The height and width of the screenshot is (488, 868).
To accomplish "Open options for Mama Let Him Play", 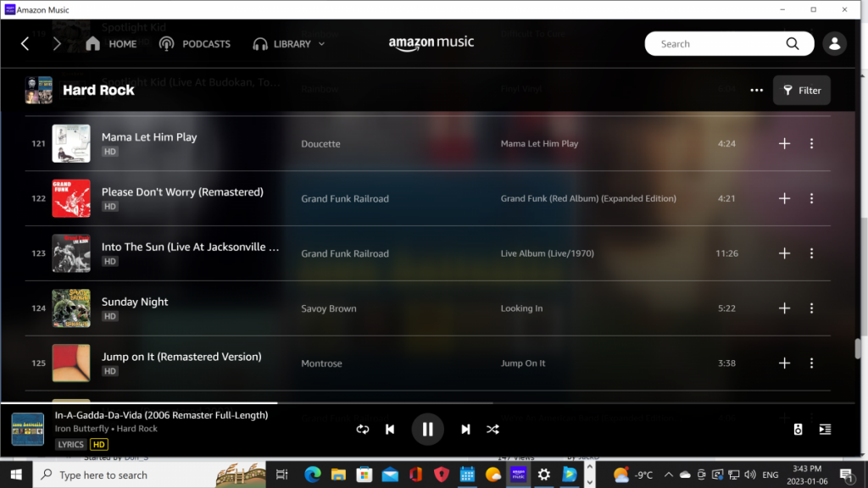I will 811,143.
